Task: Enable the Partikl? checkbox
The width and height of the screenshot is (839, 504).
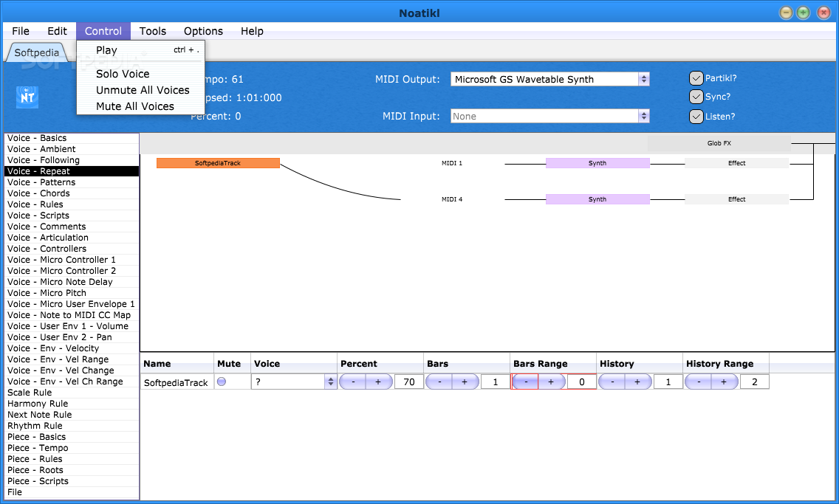Action: (x=696, y=78)
